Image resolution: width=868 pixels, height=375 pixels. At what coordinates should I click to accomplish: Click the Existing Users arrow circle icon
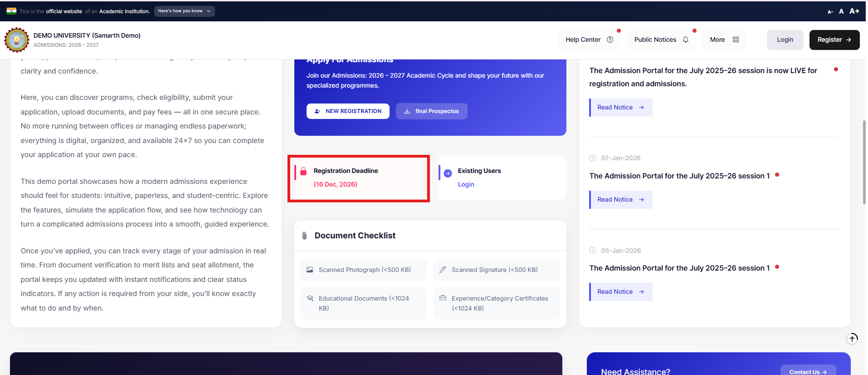click(448, 173)
